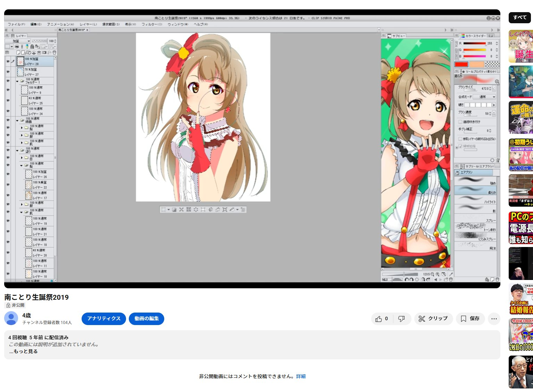Click the brush density dynamics icon
This screenshot has width=533, height=392.
pyautogui.click(x=494, y=114)
